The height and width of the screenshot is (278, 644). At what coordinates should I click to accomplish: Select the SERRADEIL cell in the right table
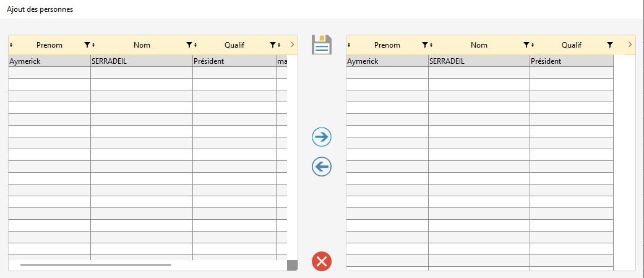(x=478, y=61)
